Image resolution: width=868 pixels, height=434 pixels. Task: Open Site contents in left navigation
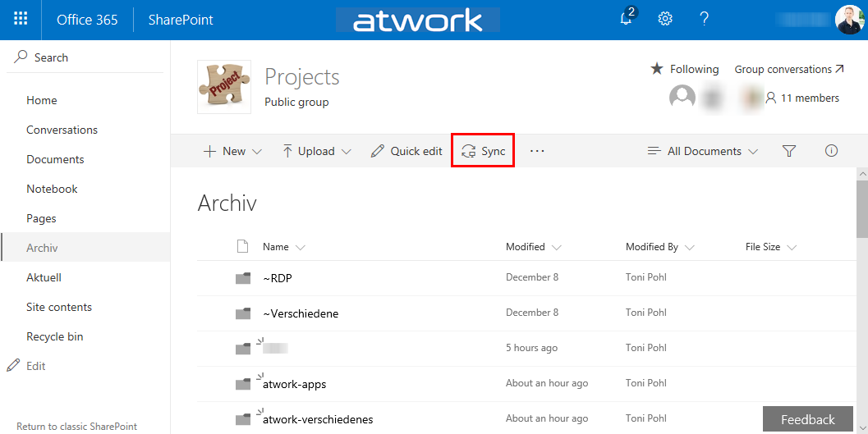[59, 307]
